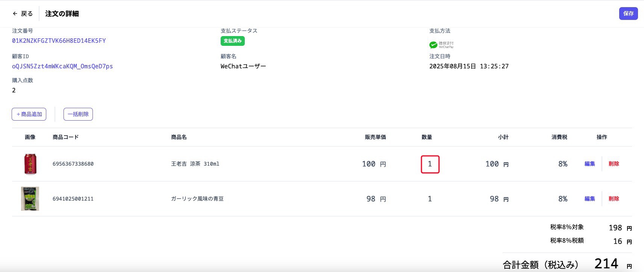Click subtotal 100 円 of 王老吉 row
Image resolution: width=644 pixels, height=272 pixels.
497,164
